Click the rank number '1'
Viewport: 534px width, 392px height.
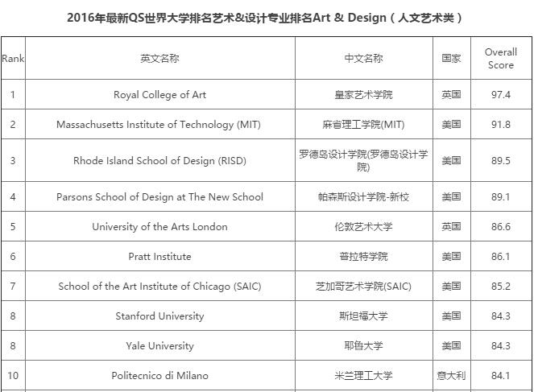click(x=13, y=95)
